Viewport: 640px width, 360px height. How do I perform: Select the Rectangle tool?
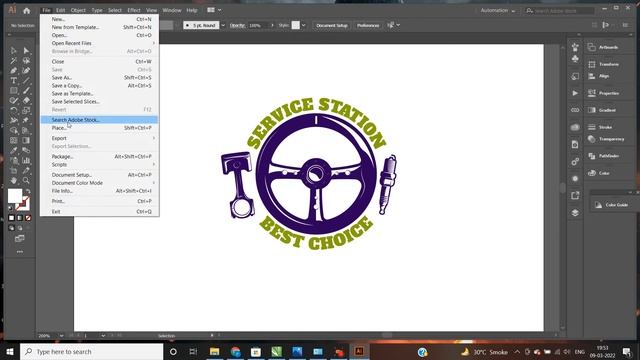coord(14,91)
